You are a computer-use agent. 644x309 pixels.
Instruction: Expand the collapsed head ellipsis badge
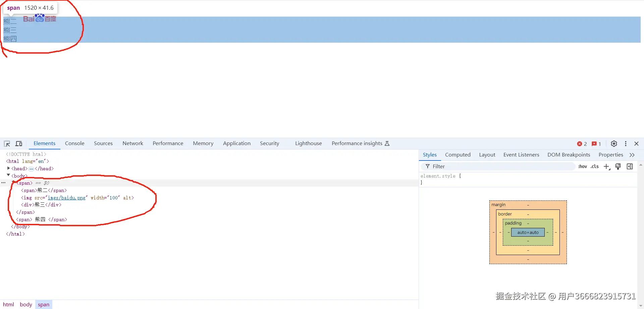pyautogui.click(x=31, y=169)
